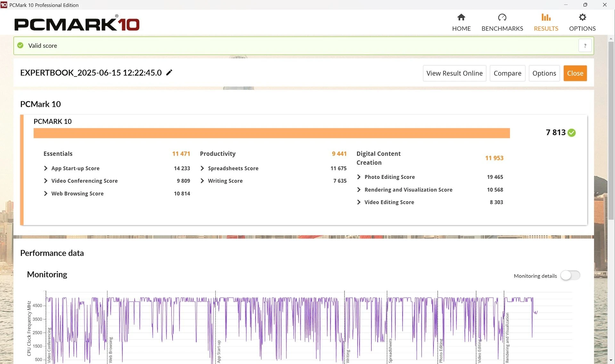Screen dimensions: 615x364
Task: Click the Video Conferencing value 9 809
Action: click(183, 181)
